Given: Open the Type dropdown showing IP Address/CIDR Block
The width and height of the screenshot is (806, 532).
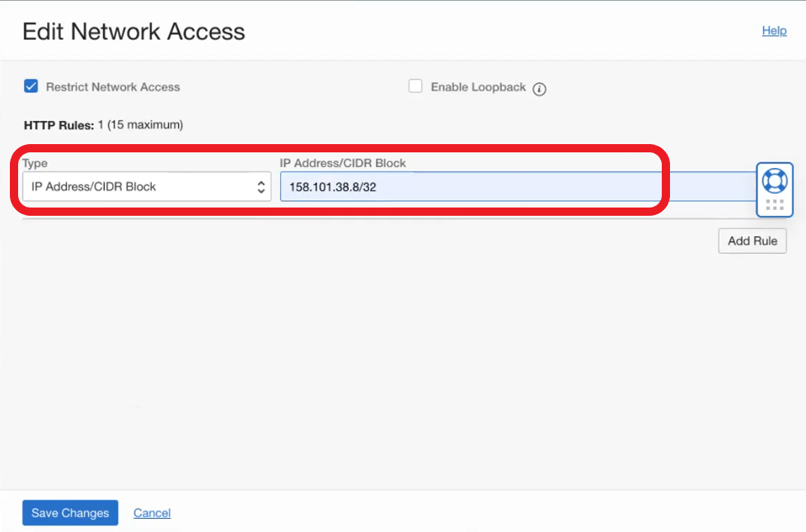Looking at the screenshot, I should pyautogui.click(x=140, y=187).
